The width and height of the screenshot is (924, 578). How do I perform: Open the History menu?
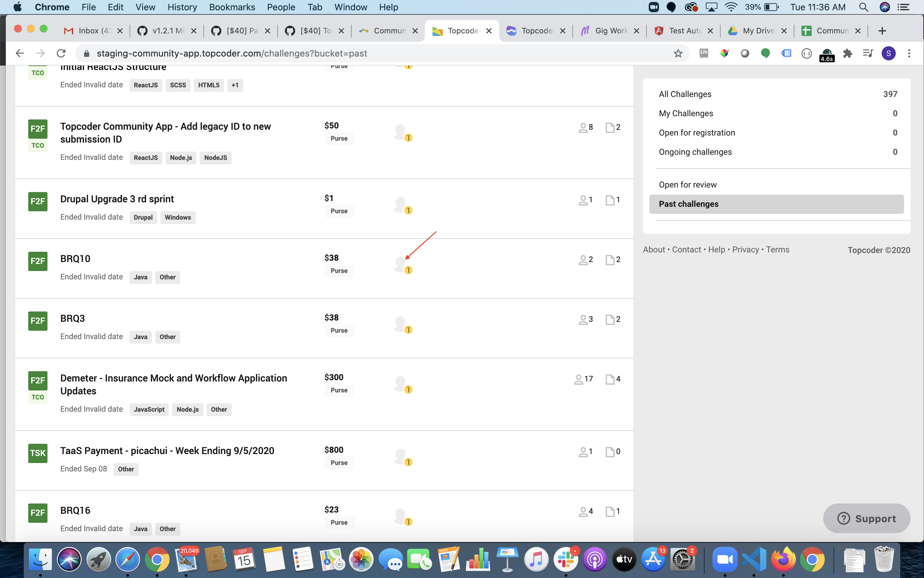182,7
